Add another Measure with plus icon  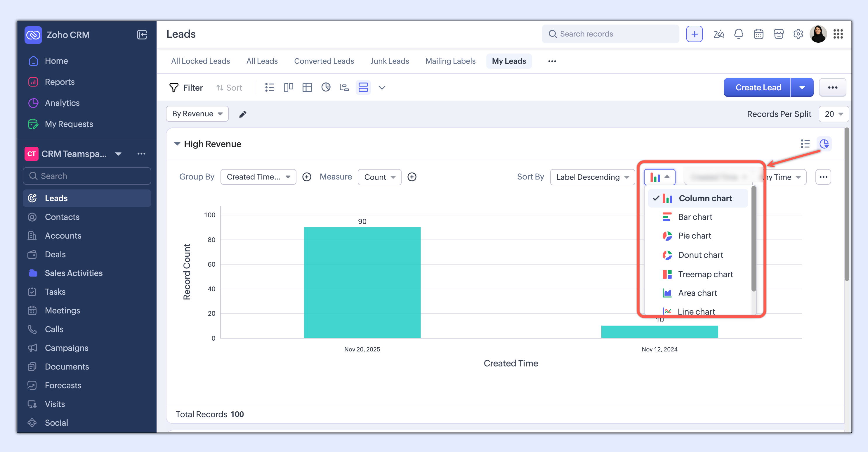(x=412, y=177)
